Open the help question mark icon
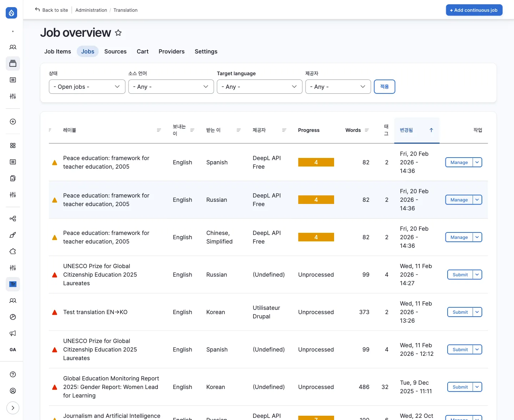514x420 pixels. point(13,374)
